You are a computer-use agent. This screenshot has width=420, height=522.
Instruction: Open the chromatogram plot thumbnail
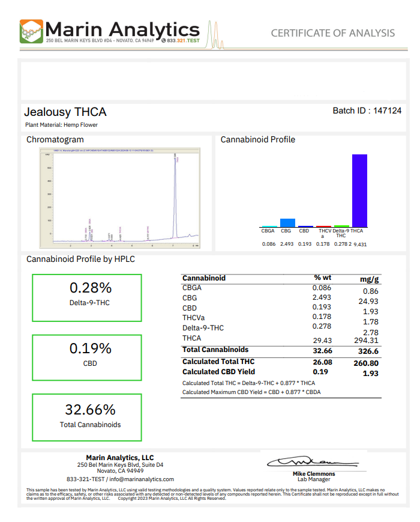120,198
